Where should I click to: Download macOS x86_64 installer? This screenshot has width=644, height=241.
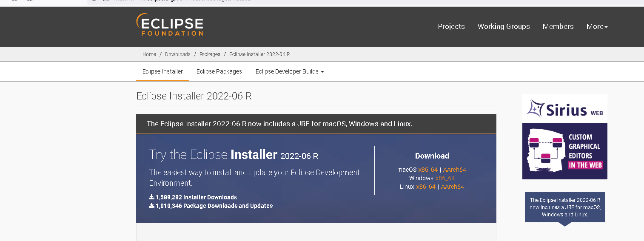[x=428, y=170]
